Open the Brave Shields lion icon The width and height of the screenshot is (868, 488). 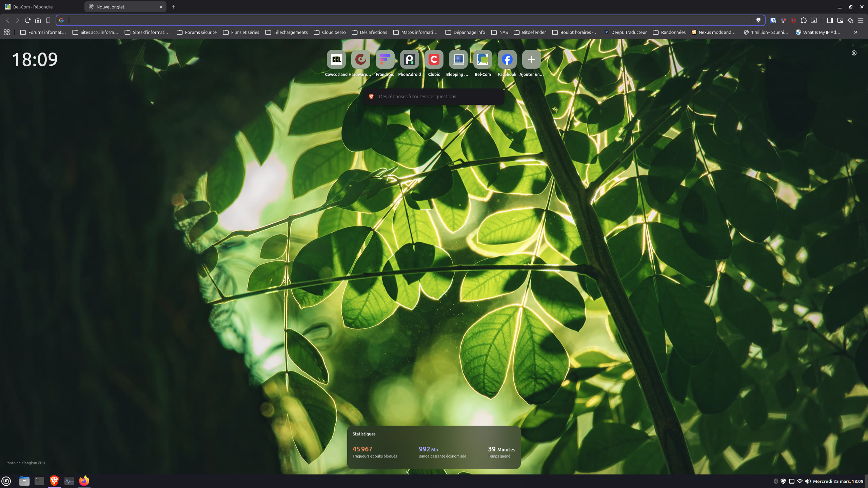click(x=758, y=20)
